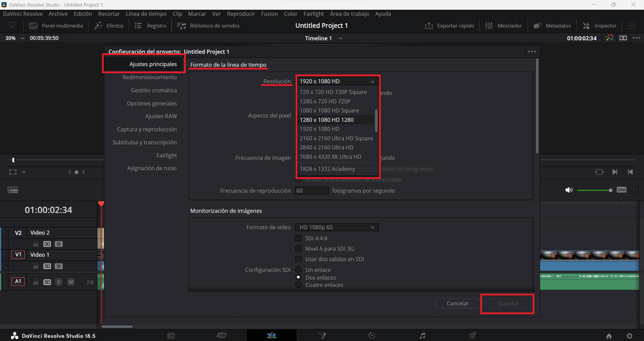Image resolution: width=644 pixels, height=341 pixels.
Task: Mute the speaker volume icon
Action: (x=569, y=190)
